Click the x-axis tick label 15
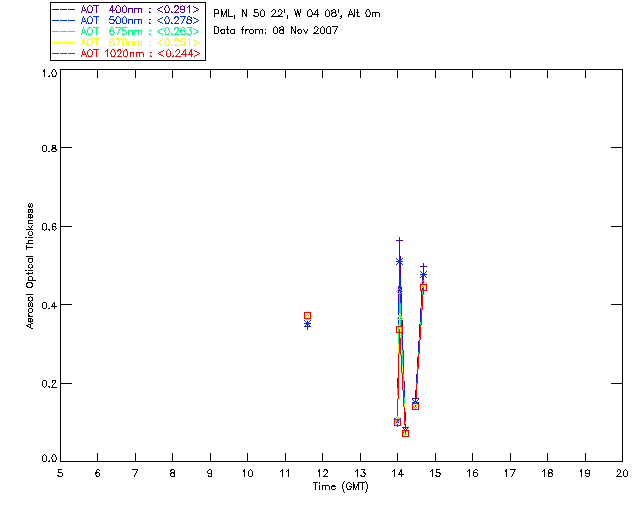The width and height of the screenshot is (640, 512). (x=435, y=473)
